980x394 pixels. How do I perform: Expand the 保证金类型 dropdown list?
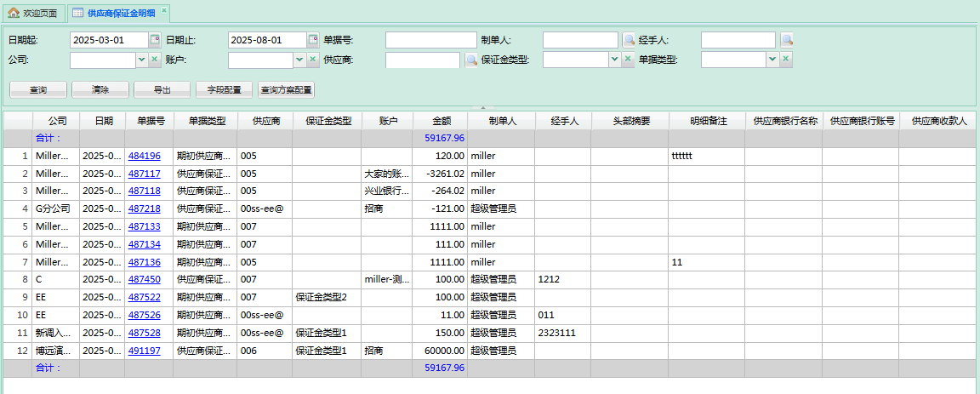click(x=614, y=60)
